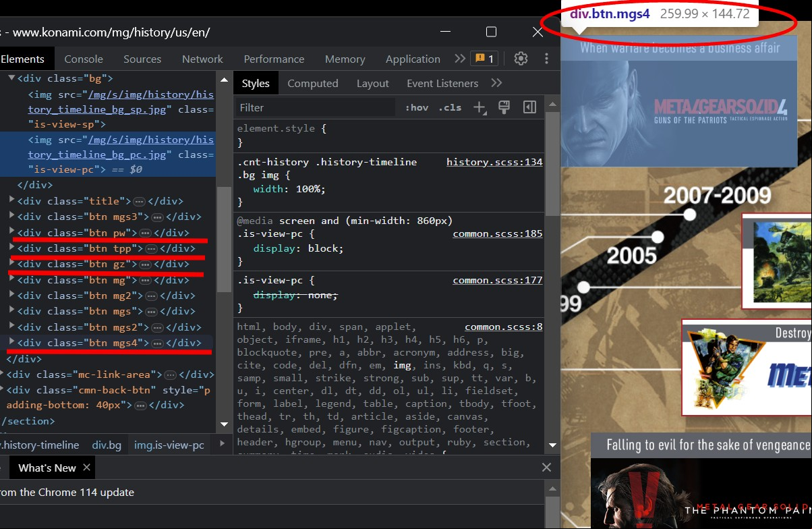Open the Application panel

(413, 59)
